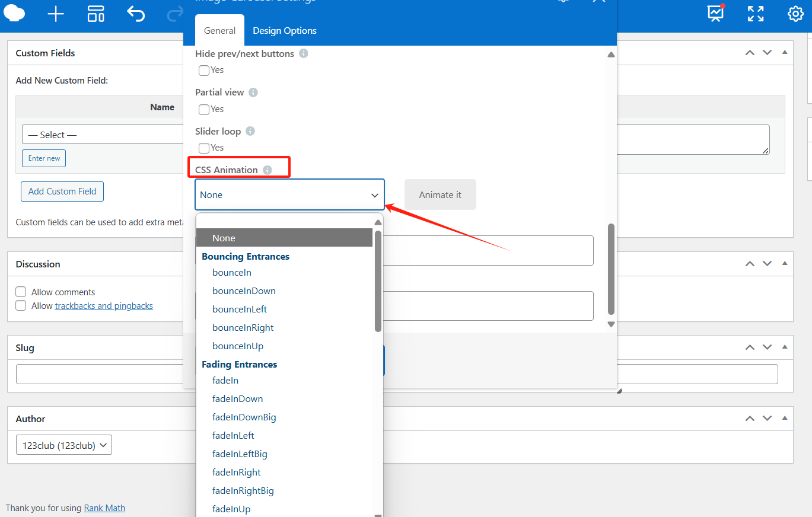Click info icon next to CSS Animation
This screenshot has height=517, width=812.
click(x=268, y=170)
